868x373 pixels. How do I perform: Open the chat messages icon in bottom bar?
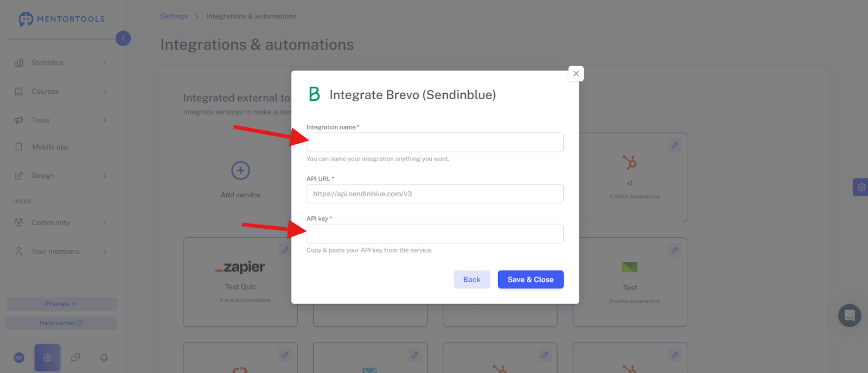pos(75,358)
